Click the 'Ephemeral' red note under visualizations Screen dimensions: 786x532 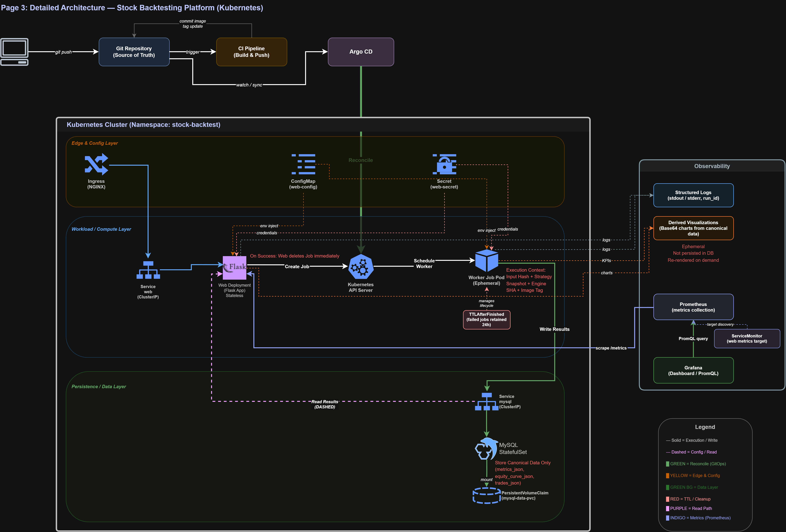click(x=693, y=247)
